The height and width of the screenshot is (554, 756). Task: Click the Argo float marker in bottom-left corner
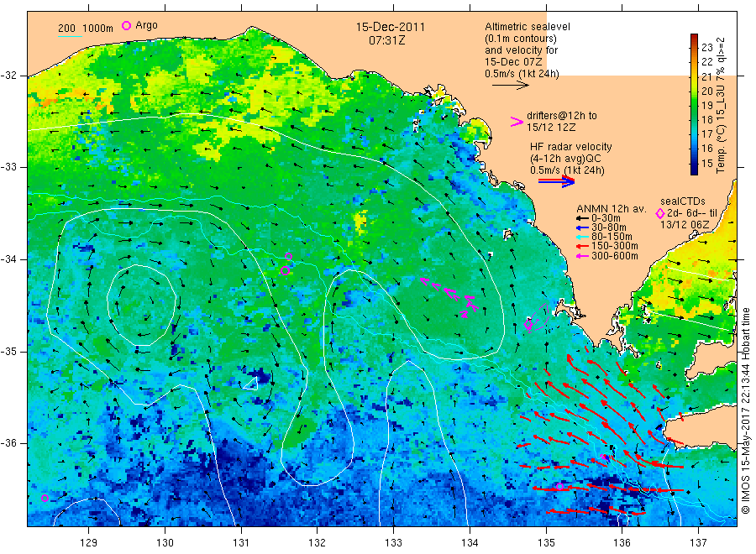(45, 498)
